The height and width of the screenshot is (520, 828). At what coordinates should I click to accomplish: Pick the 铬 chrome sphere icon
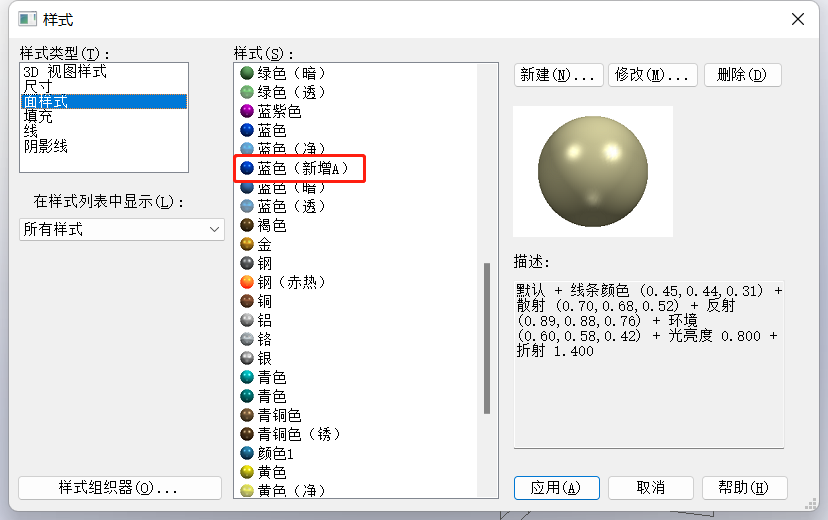tap(247, 339)
